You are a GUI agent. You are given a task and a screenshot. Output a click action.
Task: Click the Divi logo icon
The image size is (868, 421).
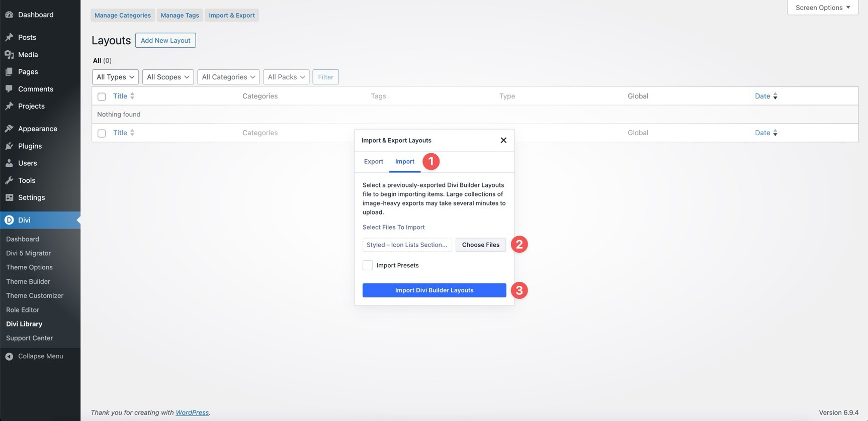click(9, 220)
